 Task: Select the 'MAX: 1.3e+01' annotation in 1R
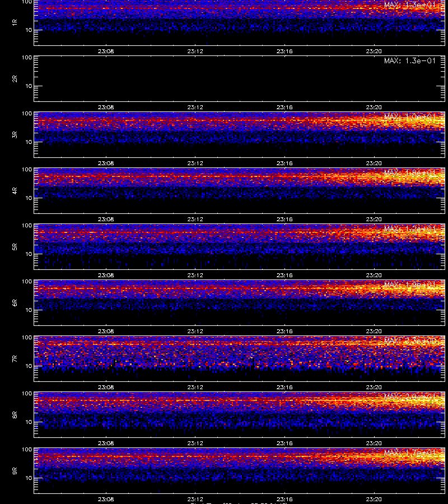click(x=410, y=4)
